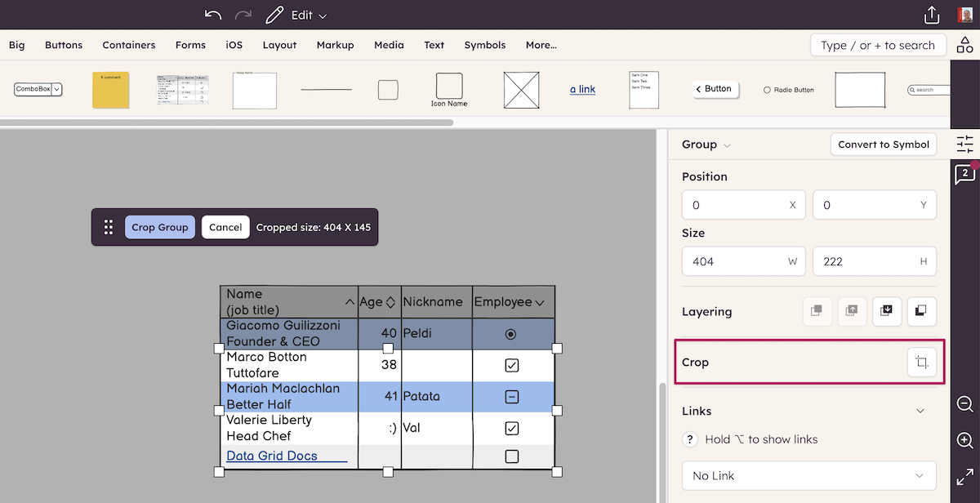Viewport: 980px width, 503px height.
Task: Click the Zoom In magnifier icon
Action: 964,440
